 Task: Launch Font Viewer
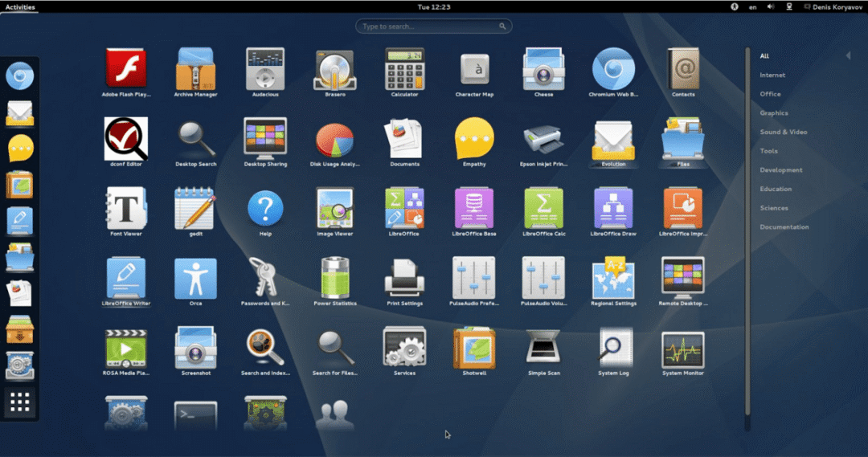coord(126,212)
